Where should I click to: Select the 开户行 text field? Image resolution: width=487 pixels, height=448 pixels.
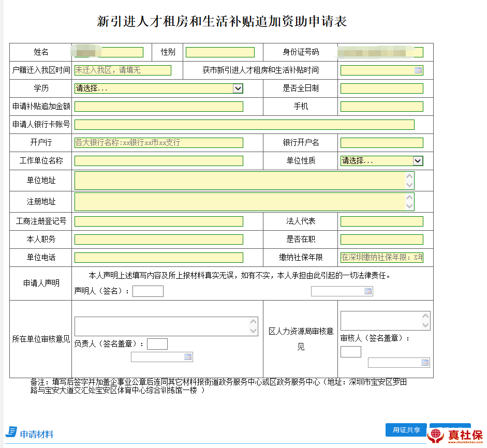(x=158, y=143)
